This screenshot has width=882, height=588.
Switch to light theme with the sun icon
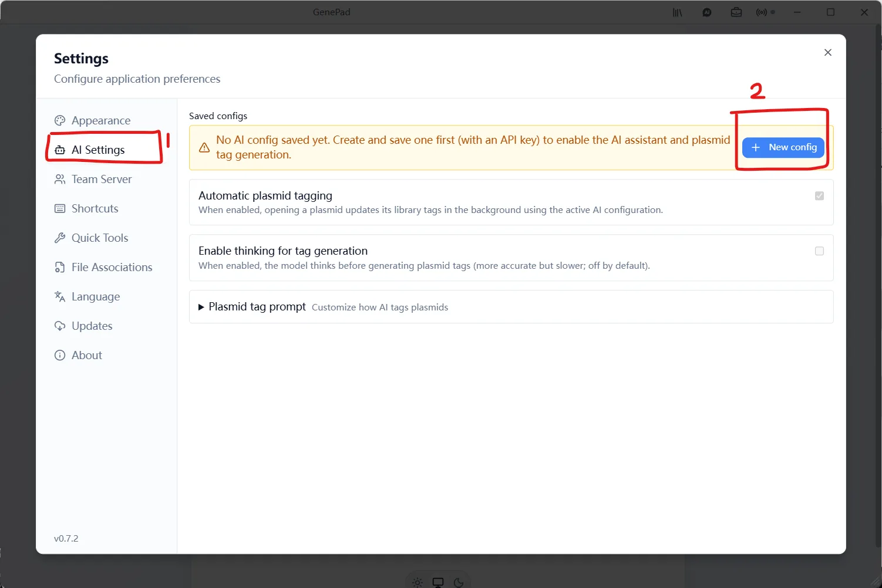tap(418, 583)
